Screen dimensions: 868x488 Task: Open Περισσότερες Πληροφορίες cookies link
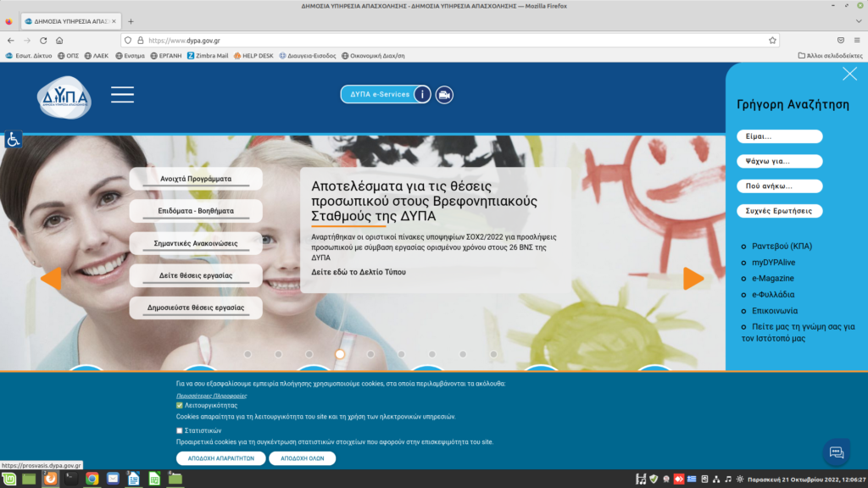(x=211, y=396)
